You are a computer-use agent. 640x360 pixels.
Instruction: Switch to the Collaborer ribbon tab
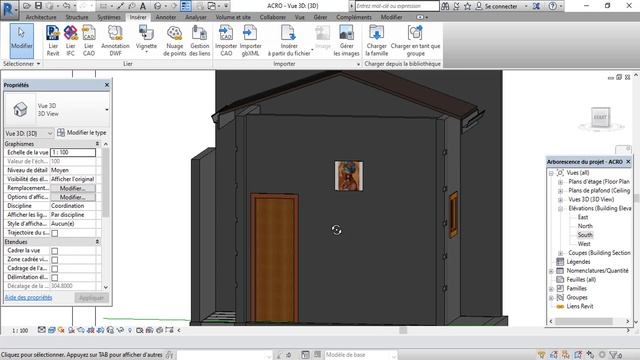pyautogui.click(x=273, y=17)
